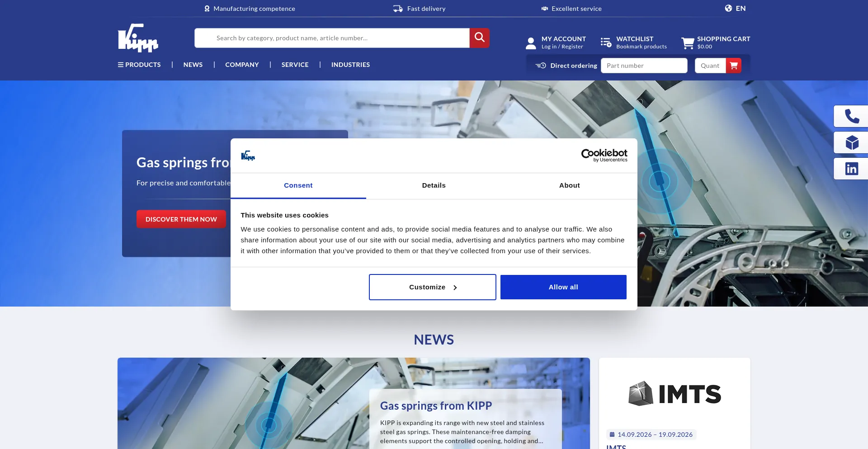Switch to the Details tab
Viewport: 868px width, 449px height.
click(434, 185)
